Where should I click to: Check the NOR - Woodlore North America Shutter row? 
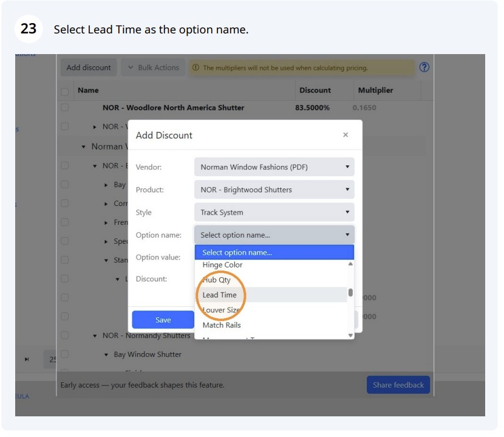click(64, 108)
